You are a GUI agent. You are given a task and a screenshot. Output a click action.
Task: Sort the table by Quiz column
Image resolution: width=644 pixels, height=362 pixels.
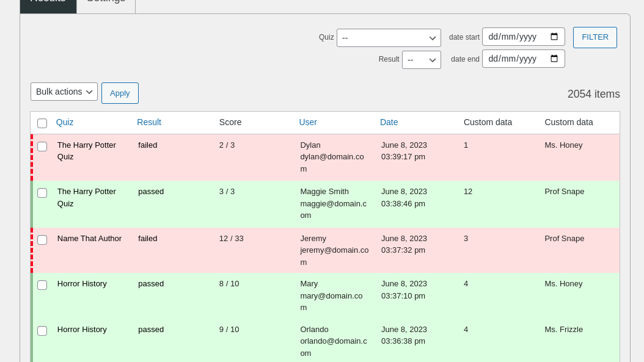tap(65, 122)
